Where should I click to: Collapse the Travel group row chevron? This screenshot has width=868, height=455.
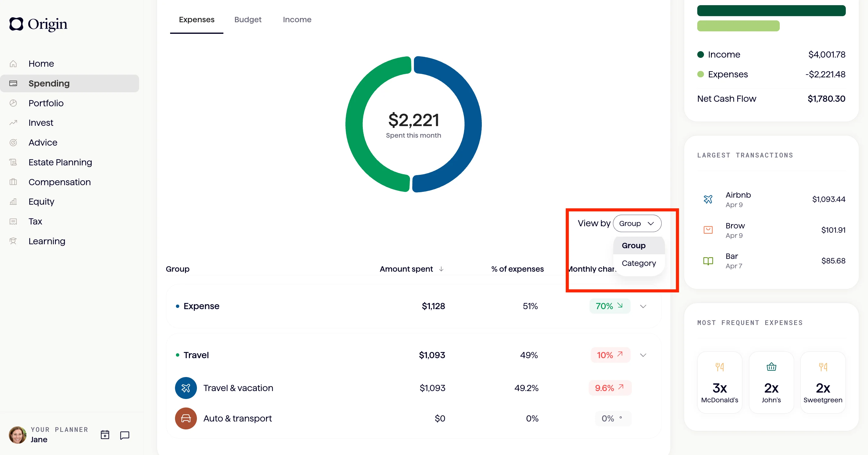coord(643,355)
